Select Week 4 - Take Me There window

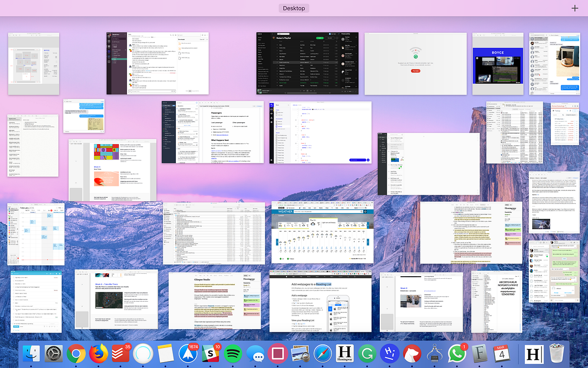(116, 300)
